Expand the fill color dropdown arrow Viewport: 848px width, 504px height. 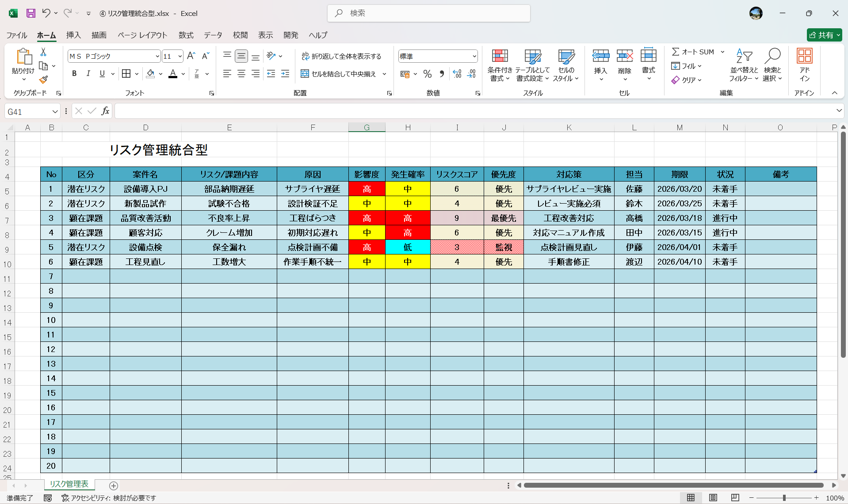tap(160, 74)
